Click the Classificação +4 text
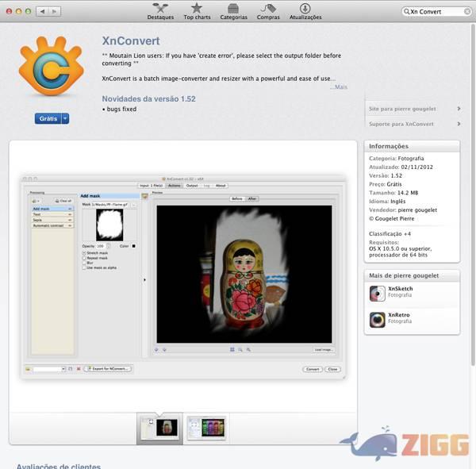 tap(390, 233)
